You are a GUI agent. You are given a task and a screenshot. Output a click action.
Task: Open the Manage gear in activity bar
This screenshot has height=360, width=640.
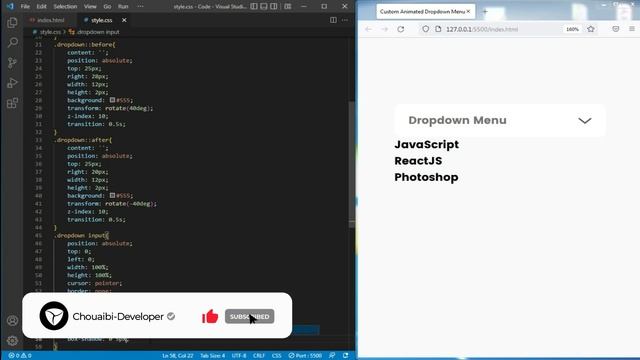tap(12, 340)
